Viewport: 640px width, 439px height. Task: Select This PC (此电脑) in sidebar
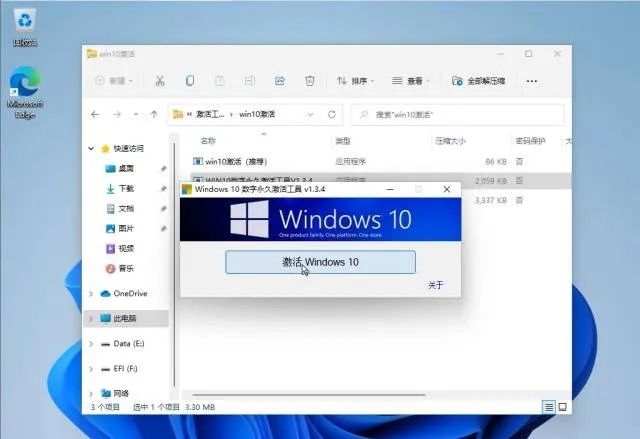pyautogui.click(x=125, y=319)
